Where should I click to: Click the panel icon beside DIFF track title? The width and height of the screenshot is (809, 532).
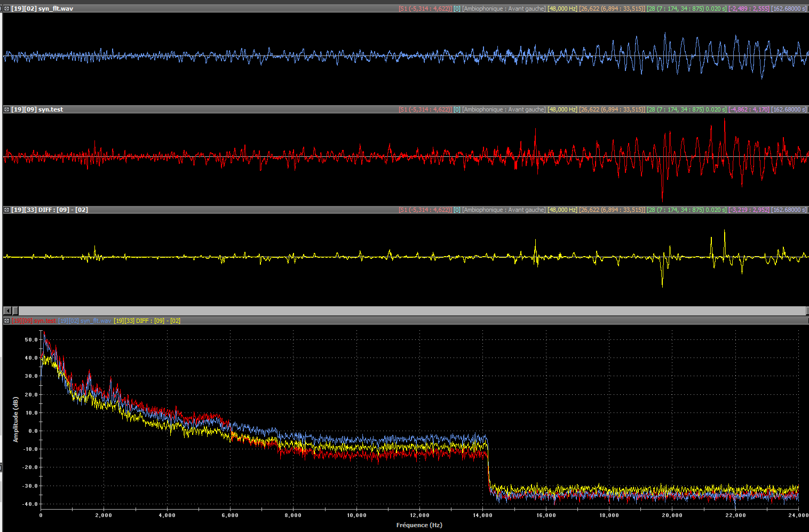pos(6,210)
